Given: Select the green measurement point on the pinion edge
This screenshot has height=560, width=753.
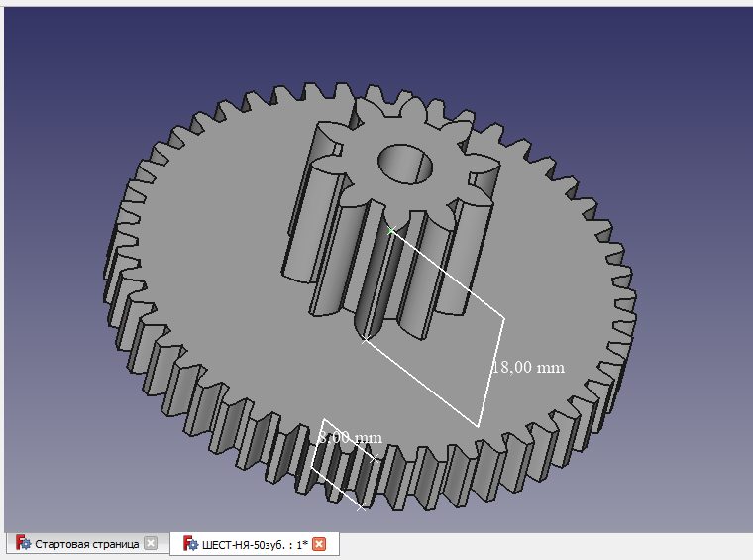Looking at the screenshot, I should click(391, 231).
